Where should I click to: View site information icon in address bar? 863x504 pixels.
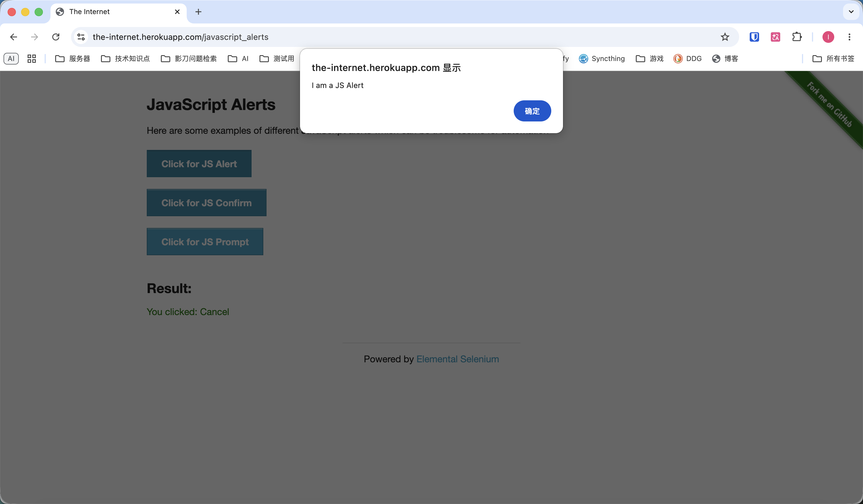tap(81, 37)
